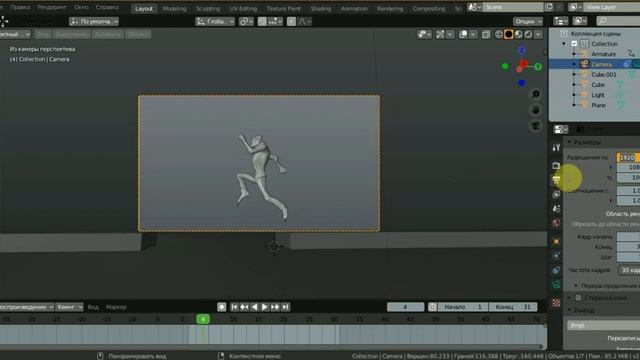Play the animation in reverse
Viewport: 640px width, 360px height.
click(254, 307)
